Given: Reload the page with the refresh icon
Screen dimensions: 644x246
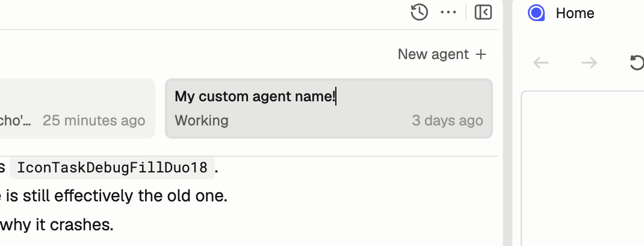Looking at the screenshot, I should point(636,62).
